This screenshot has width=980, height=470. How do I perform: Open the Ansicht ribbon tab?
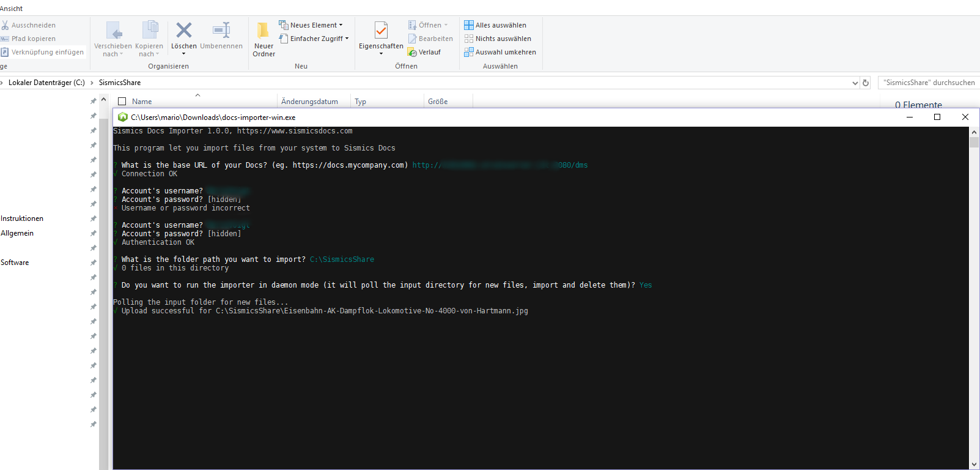(x=11, y=9)
